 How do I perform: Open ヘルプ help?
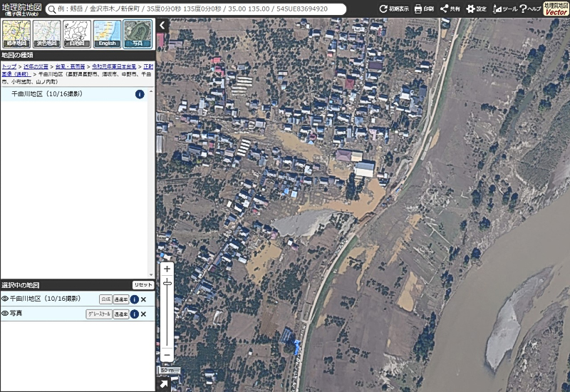point(530,9)
